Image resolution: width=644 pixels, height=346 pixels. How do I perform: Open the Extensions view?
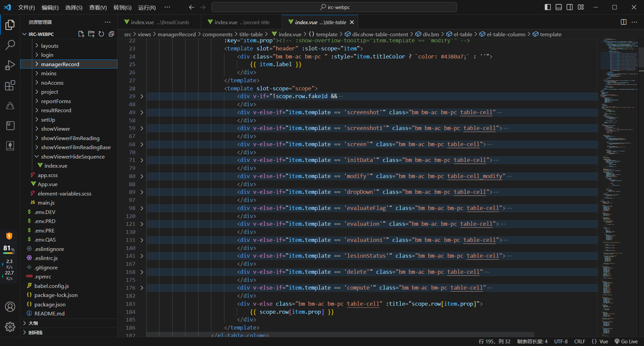[10, 85]
